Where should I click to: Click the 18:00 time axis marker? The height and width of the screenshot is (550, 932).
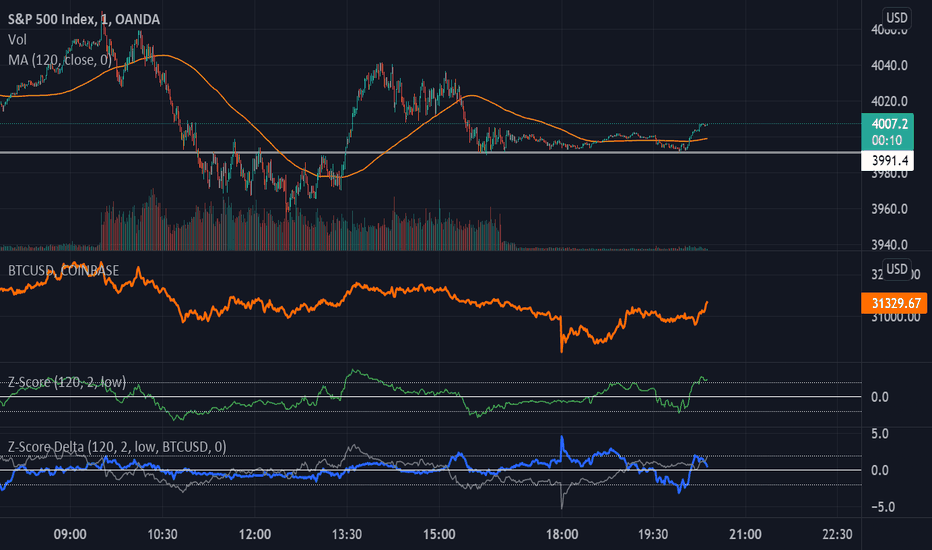point(562,534)
